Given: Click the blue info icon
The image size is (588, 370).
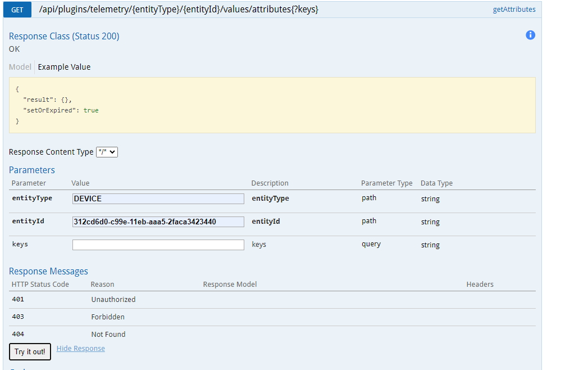Looking at the screenshot, I should tap(530, 35).
